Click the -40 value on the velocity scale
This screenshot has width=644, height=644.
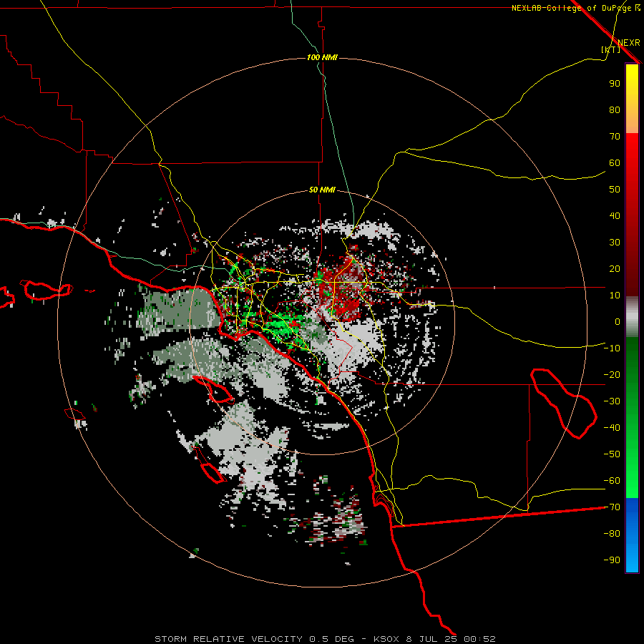612,428
